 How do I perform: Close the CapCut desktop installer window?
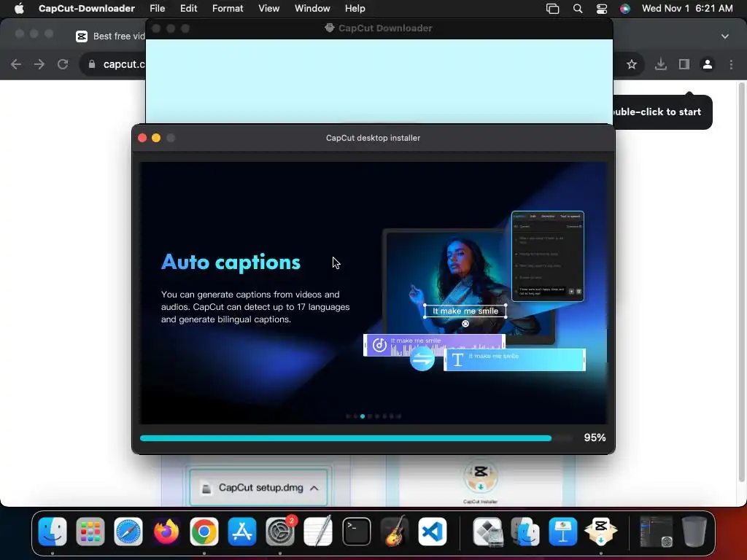coord(142,138)
